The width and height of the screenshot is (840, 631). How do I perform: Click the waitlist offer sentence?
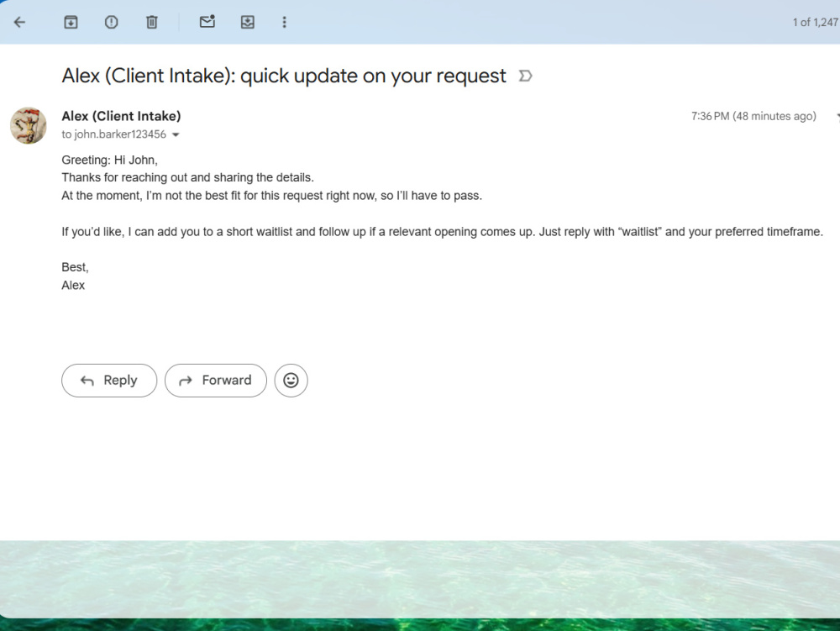[x=442, y=232]
